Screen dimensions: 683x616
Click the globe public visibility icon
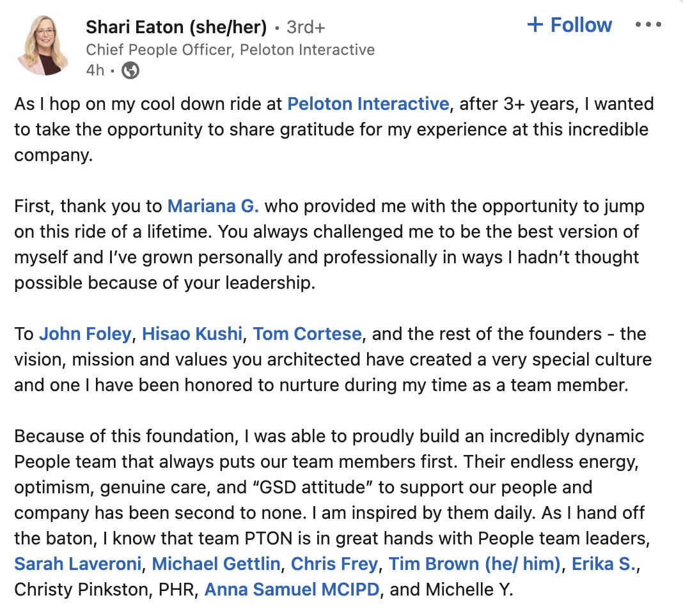tap(130, 70)
